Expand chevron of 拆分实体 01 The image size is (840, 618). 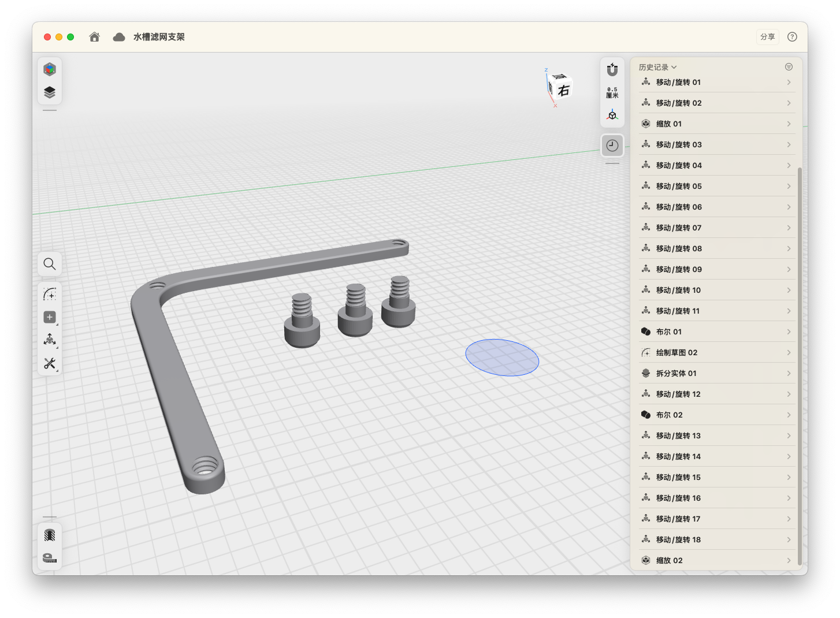tap(789, 374)
